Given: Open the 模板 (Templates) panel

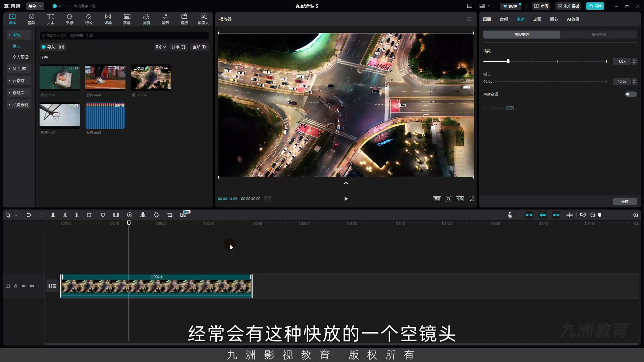Looking at the screenshot, I should pyautogui.click(x=184, y=19).
